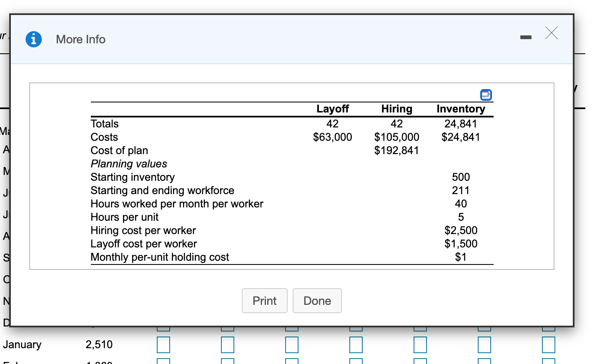The width and height of the screenshot is (607, 364).
Task: Click the fifth answer box in the January row
Action: point(419,344)
